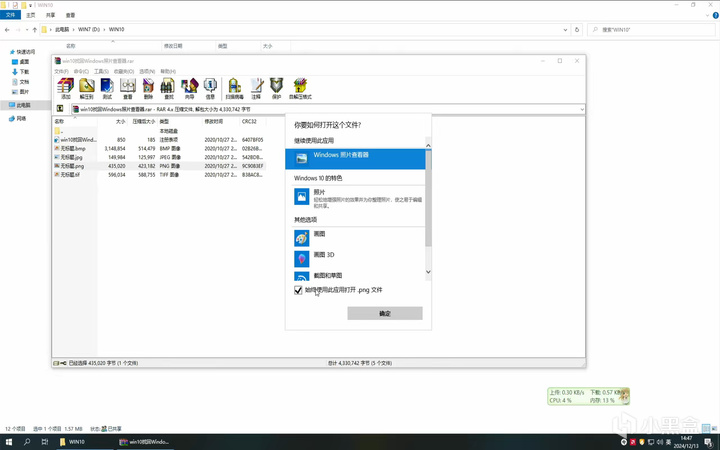Click open-with list scroll down arrow
Image resolution: width=720 pixels, height=450 pixels.
coord(428,272)
